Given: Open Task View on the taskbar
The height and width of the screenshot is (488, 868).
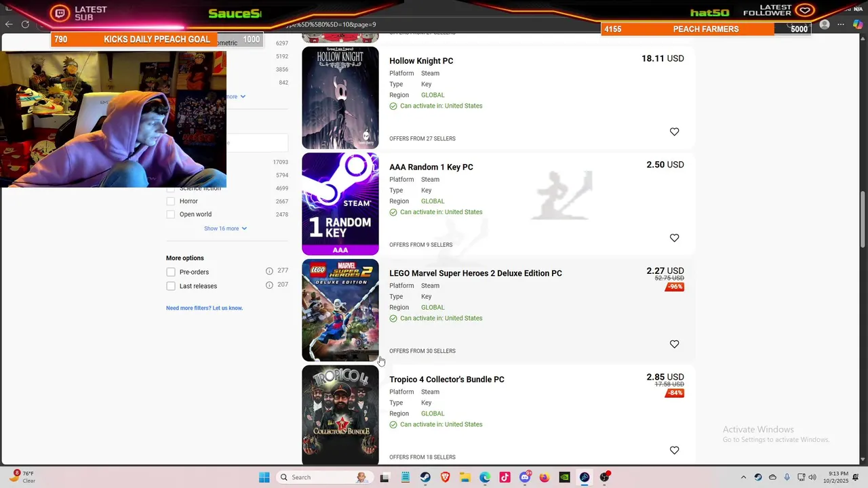Looking at the screenshot, I should [384, 477].
